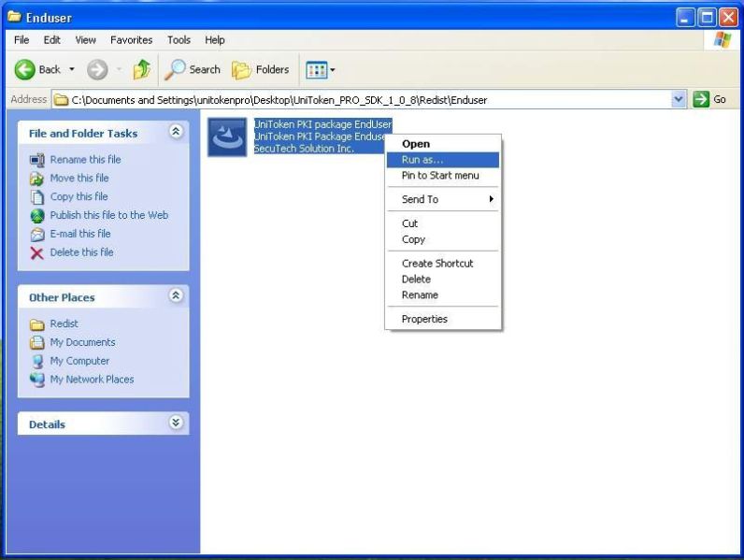Select the UniToken PKI package installer icon

click(x=227, y=136)
